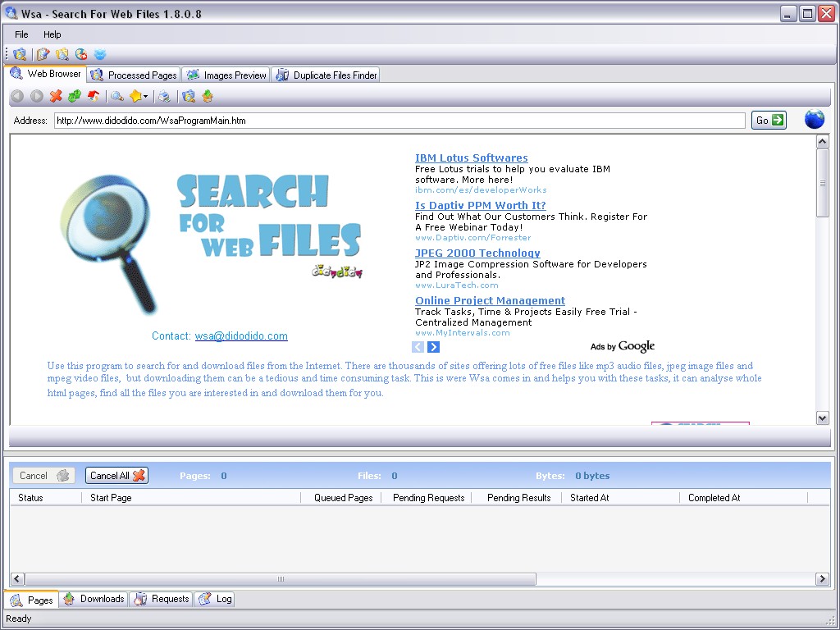840x630 pixels.
Task: Open the Is Daptiv PPM Worth It? link
Action: [481, 206]
